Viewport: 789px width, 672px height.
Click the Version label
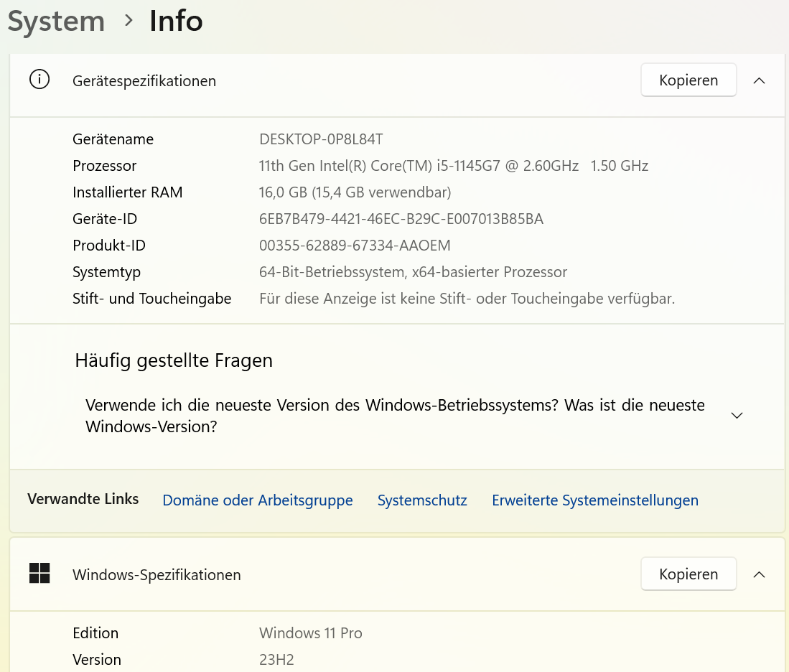click(97, 660)
